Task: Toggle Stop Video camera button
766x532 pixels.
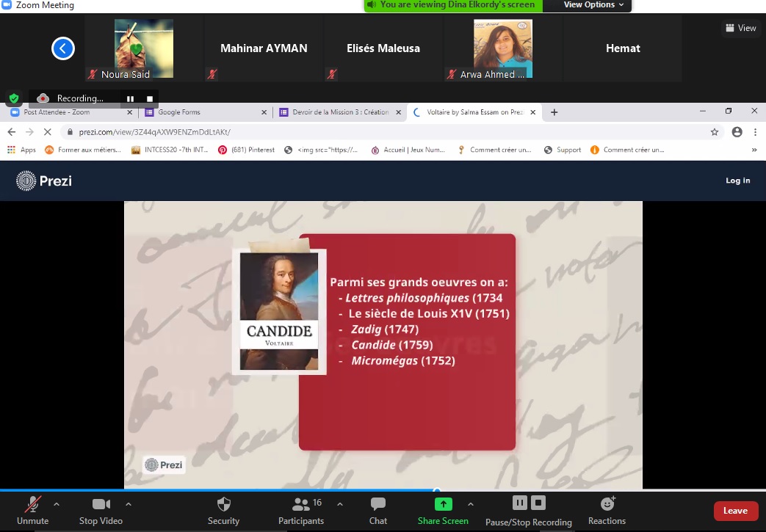Action: [101, 505]
